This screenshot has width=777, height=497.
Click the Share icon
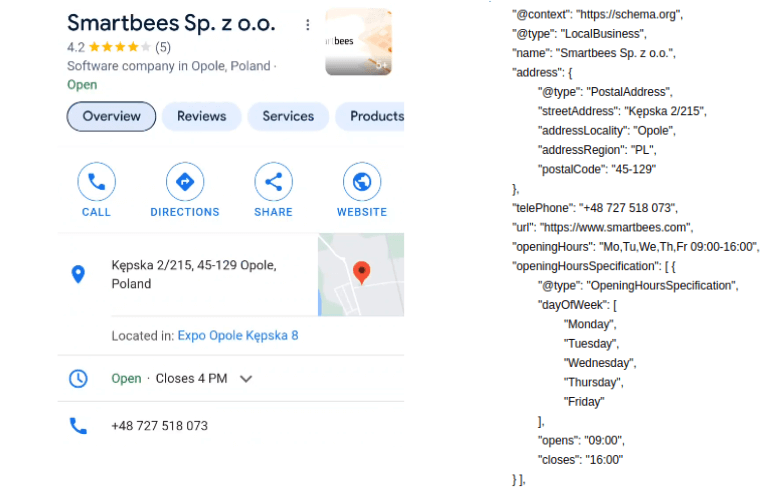[x=274, y=182]
